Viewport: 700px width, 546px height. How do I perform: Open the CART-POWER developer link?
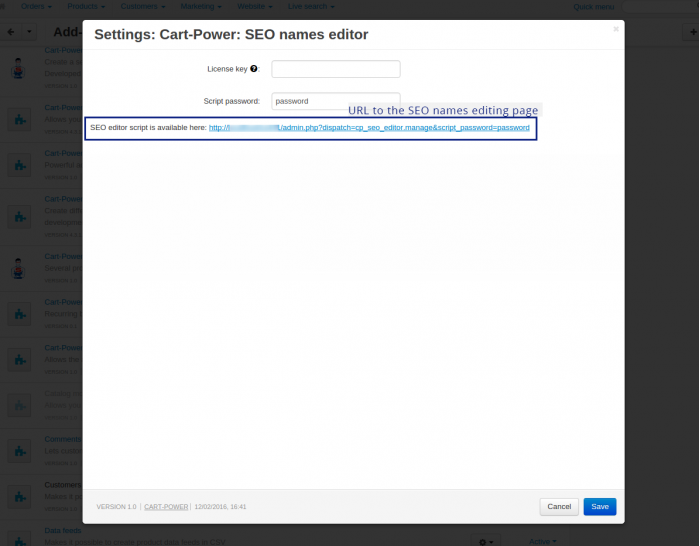[x=166, y=507]
